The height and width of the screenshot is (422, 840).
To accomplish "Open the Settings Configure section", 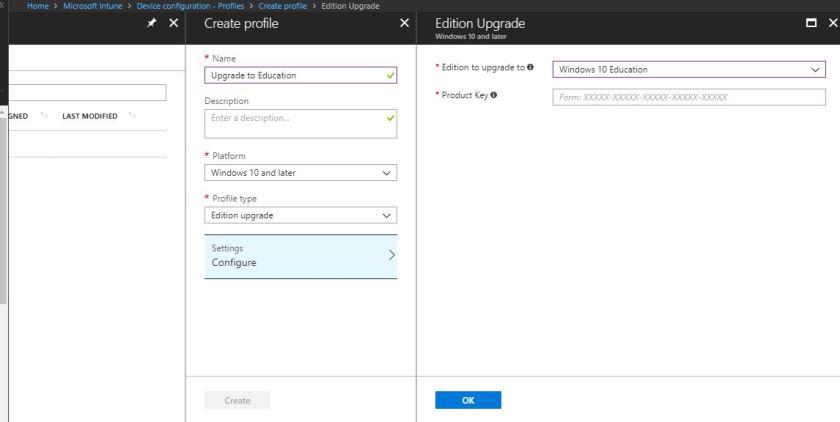I will pos(300,256).
